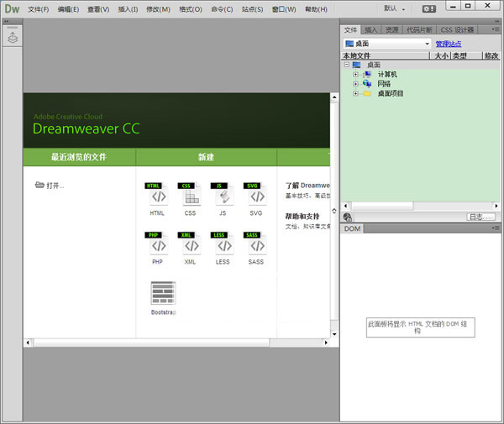Click 打开... to open a file
This screenshot has width=504, height=424.
pos(50,186)
